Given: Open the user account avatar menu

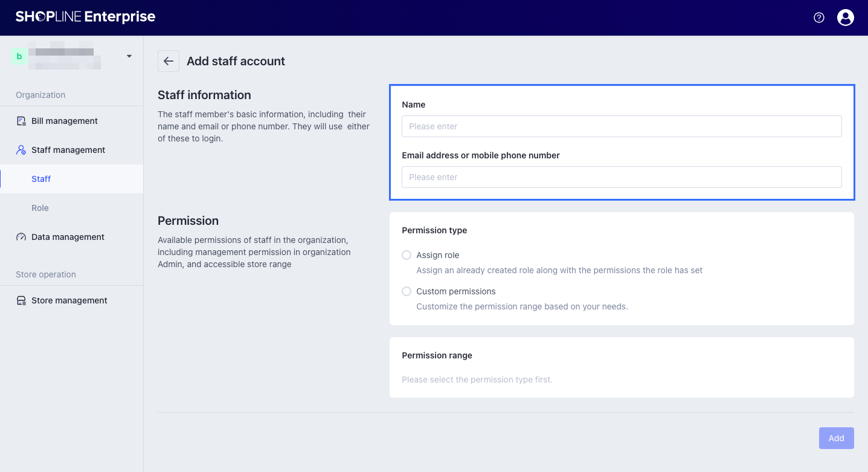Looking at the screenshot, I should [846, 18].
